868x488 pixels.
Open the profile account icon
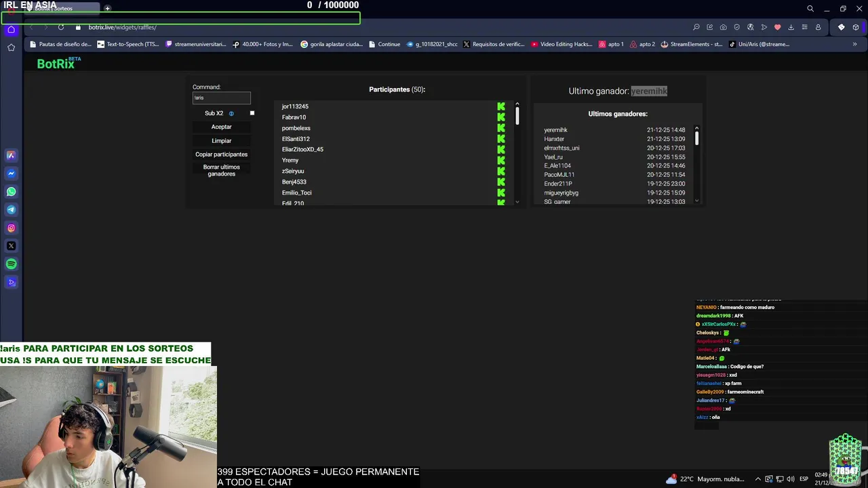click(818, 27)
